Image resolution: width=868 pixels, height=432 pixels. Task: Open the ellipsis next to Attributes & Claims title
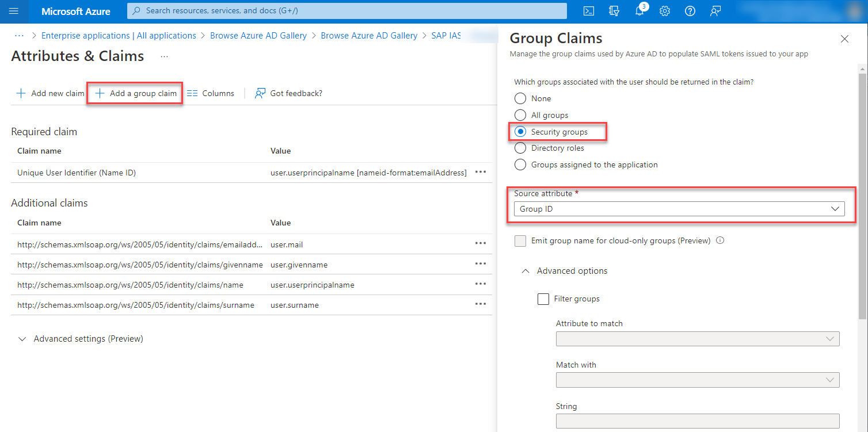click(165, 56)
